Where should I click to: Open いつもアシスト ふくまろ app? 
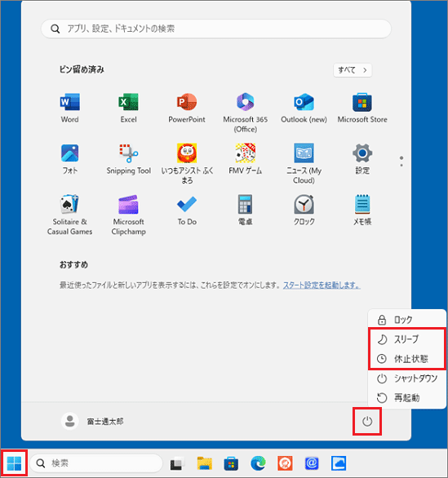point(187,164)
